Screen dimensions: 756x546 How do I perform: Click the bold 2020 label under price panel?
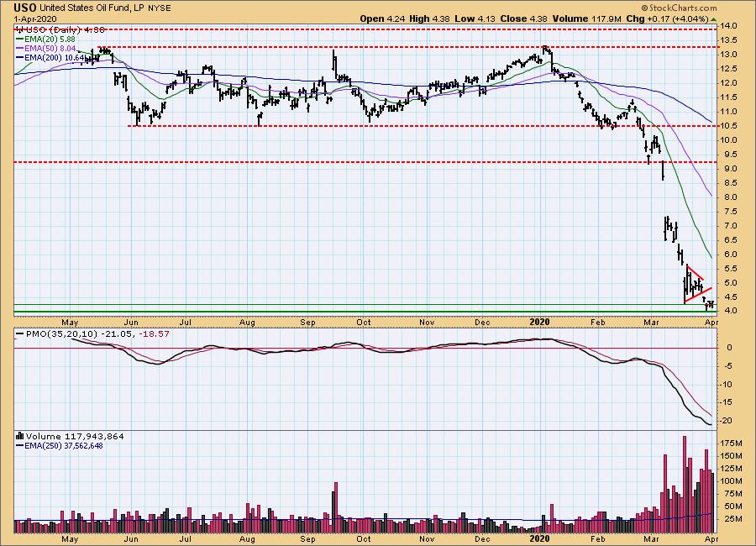tap(539, 323)
